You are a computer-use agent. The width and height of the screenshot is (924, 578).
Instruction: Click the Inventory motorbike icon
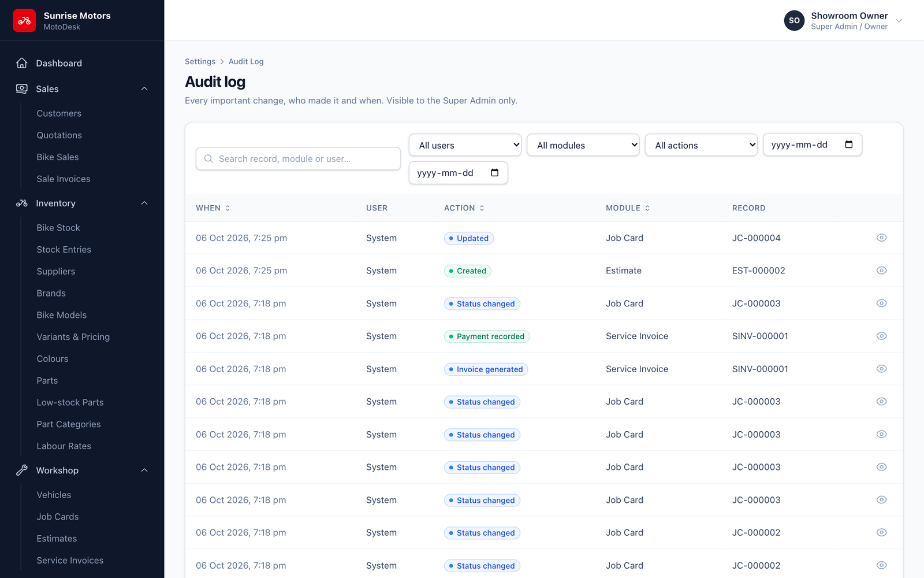point(22,203)
